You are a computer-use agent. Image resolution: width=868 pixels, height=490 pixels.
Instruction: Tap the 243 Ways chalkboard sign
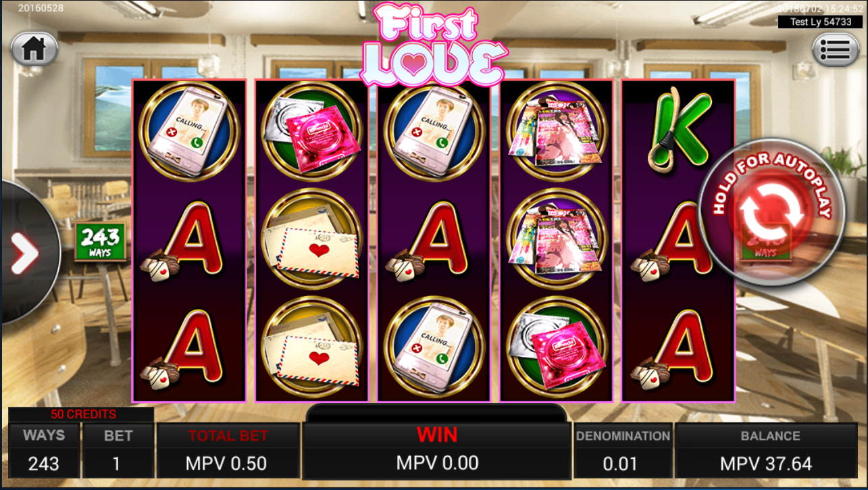(100, 241)
